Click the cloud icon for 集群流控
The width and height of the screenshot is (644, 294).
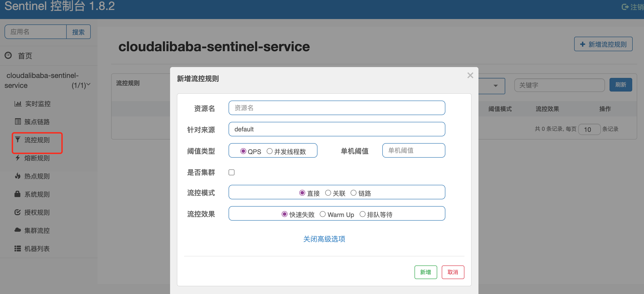[x=17, y=230]
